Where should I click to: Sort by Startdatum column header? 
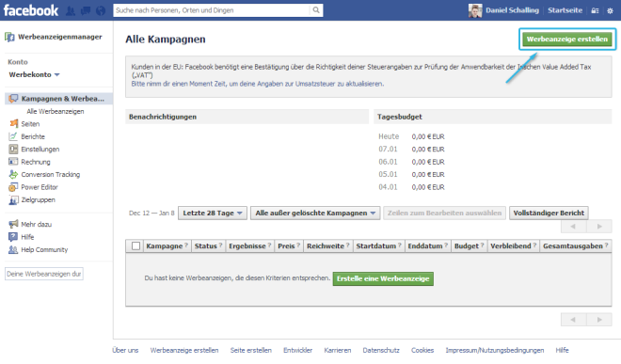pos(375,246)
